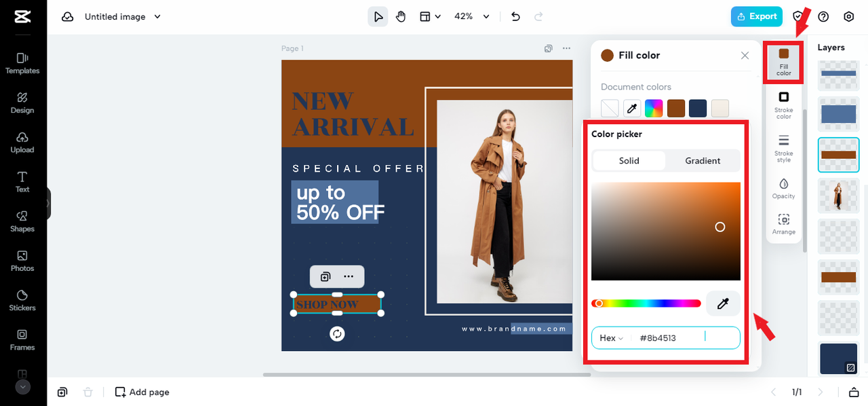868x406 pixels.
Task: Click the www.brandname.com text
Action: [513, 329]
